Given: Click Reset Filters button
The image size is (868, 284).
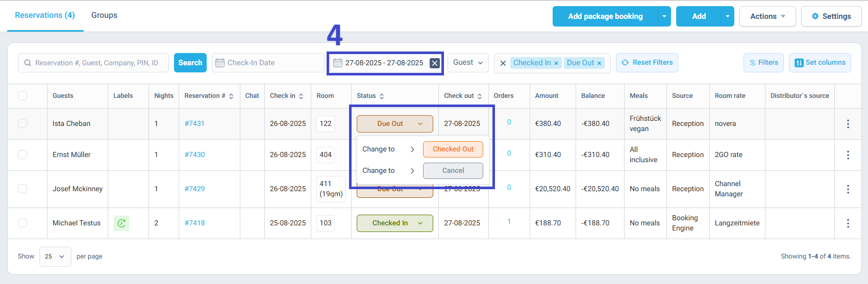Looking at the screenshot, I should (647, 63).
